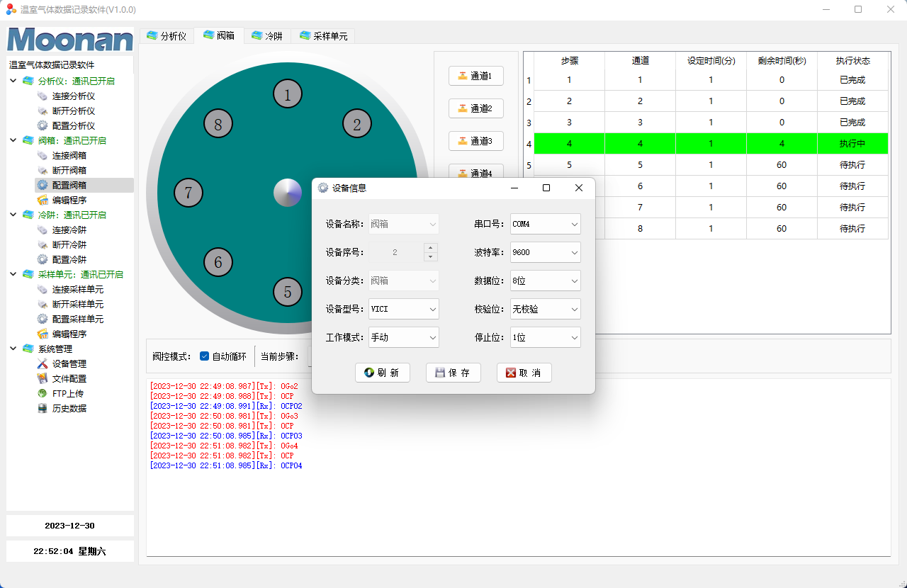This screenshot has width=907, height=588.
Task: Click valve port 8 on the dial
Action: (218, 124)
